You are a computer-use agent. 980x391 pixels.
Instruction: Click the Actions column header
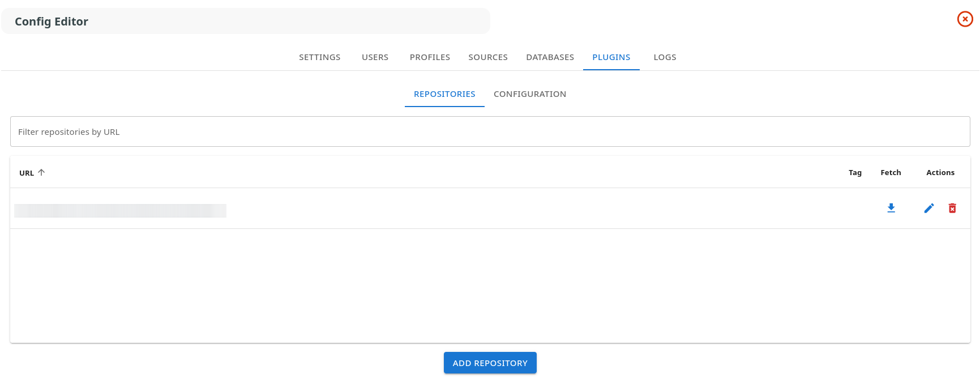(x=940, y=172)
